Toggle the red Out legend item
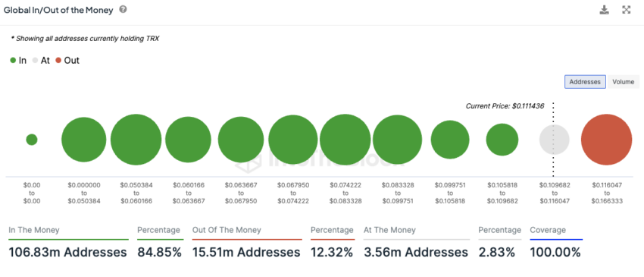Viewport: 644px width, 277px height. (67, 61)
